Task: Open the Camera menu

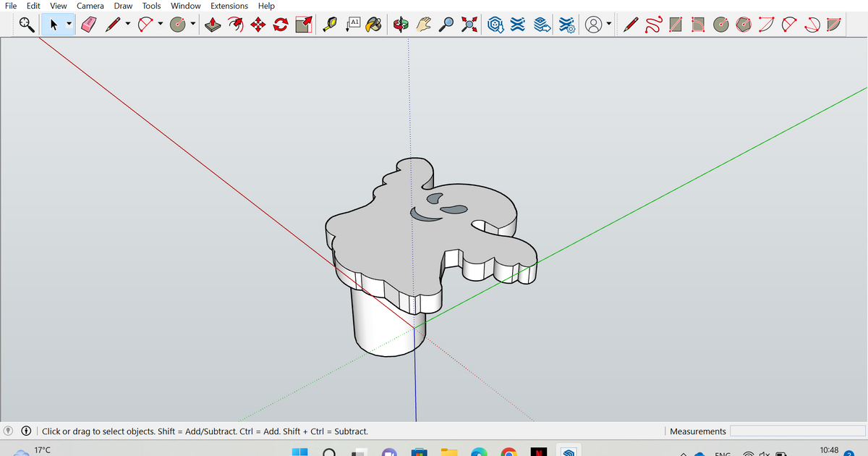Action: click(x=90, y=6)
